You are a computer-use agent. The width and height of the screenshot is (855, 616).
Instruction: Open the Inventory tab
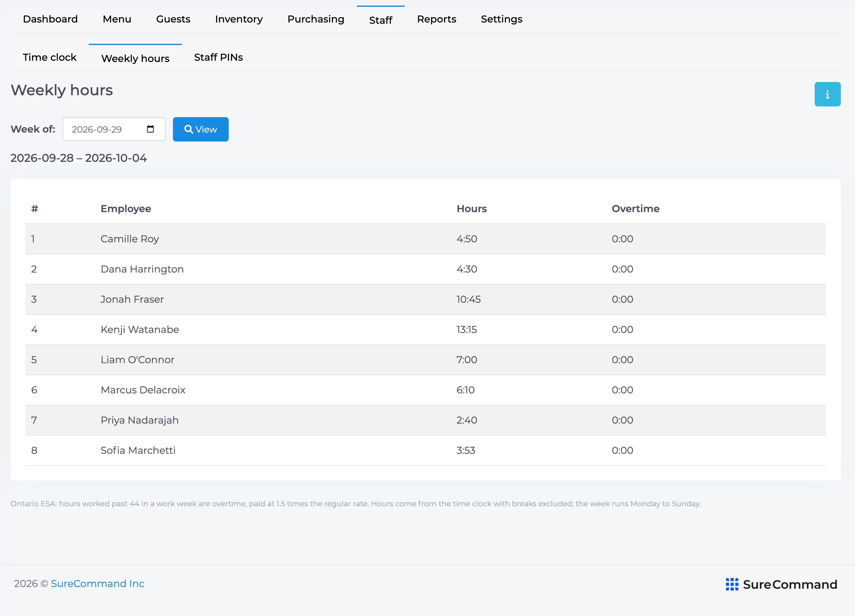pyautogui.click(x=239, y=19)
